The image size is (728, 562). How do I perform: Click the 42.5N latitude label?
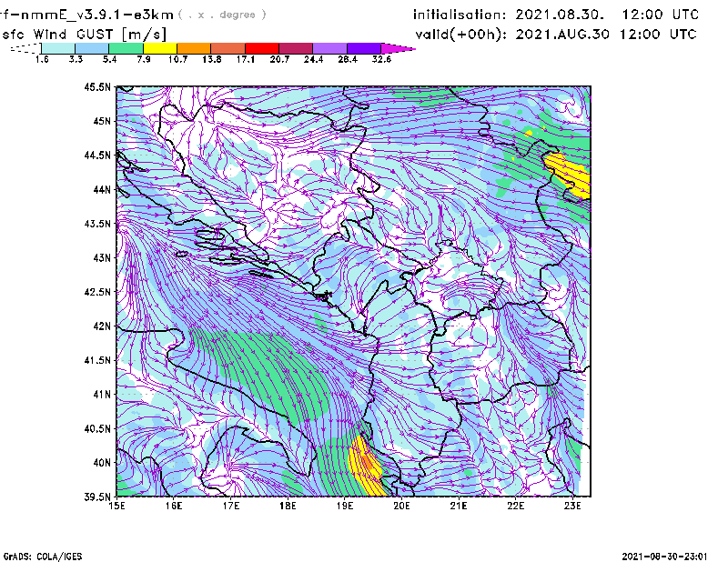point(97,292)
